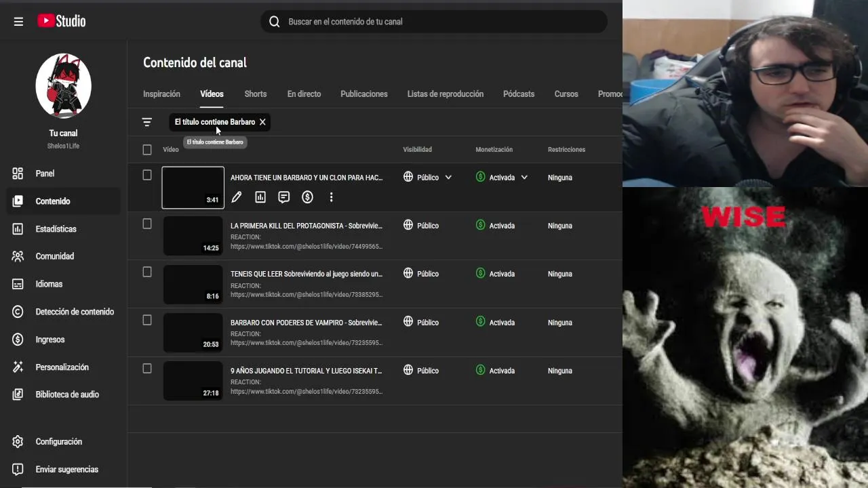Open three-dot options for first video
Viewport: 868px width, 488px height.
click(x=331, y=197)
